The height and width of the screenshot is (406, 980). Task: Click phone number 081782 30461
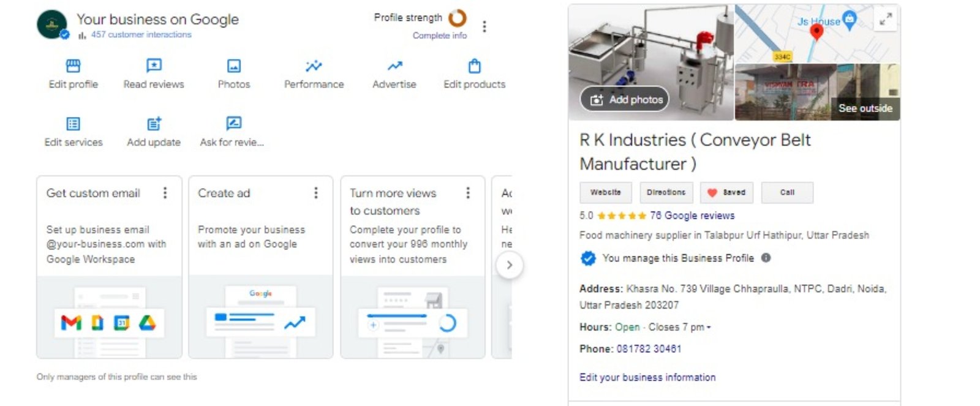[649, 348]
